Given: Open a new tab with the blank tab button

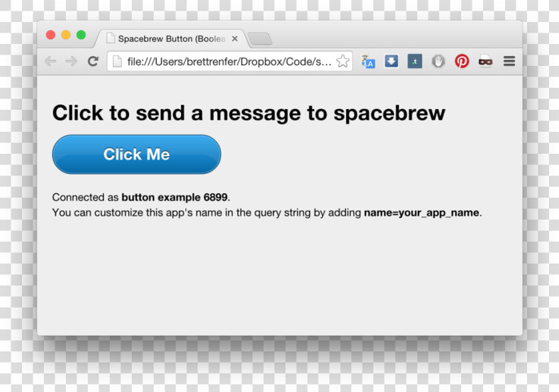Looking at the screenshot, I should [260, 39].
